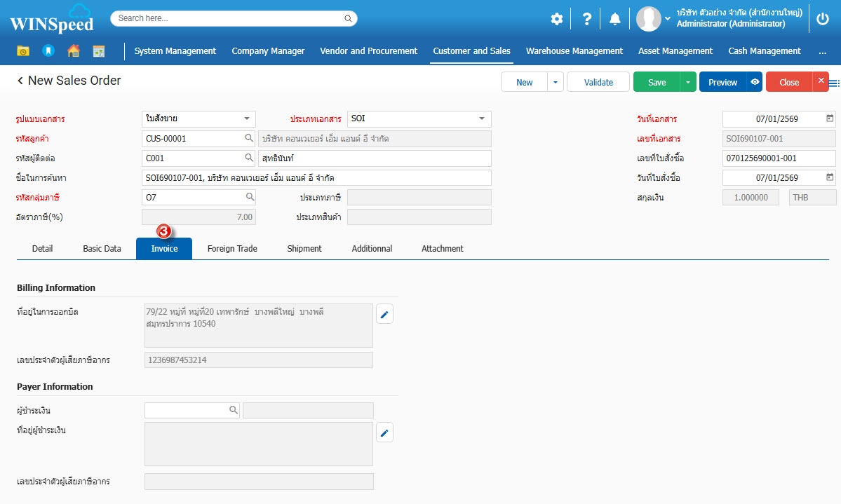The height and width of the screenshot is (504, 841).
Task: Expand the Save button dropdown arrow
Action: [687, 82]
